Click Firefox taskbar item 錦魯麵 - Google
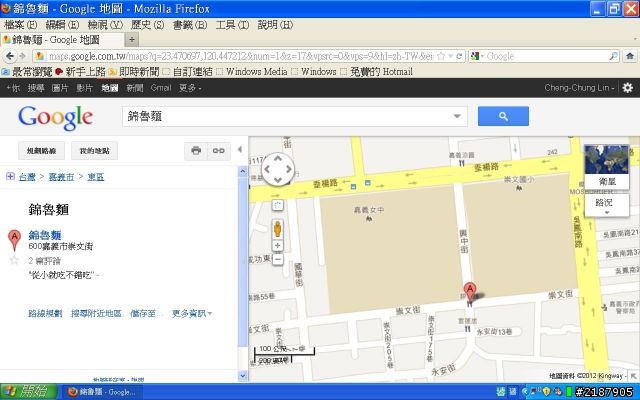640x400 pixels. tap(102, 392)
